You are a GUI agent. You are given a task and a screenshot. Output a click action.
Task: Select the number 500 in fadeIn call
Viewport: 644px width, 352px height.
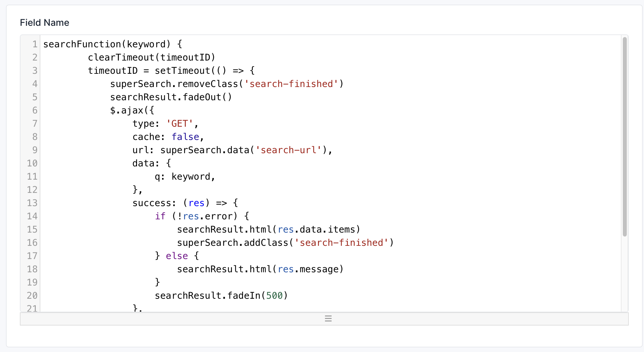pyautogui.click(x=275, y=295)
